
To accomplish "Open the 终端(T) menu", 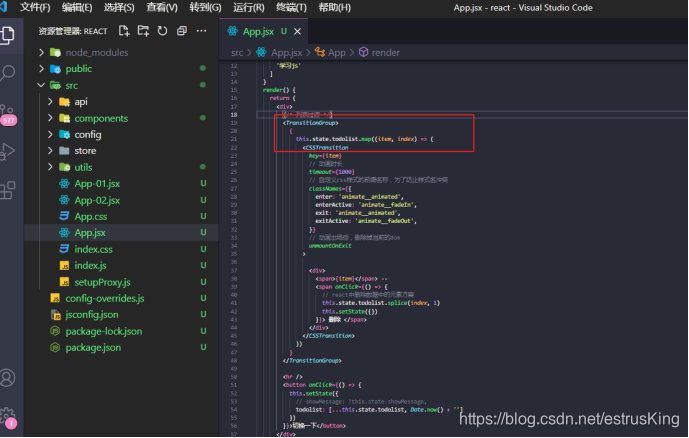I will (x=291, y=7).
